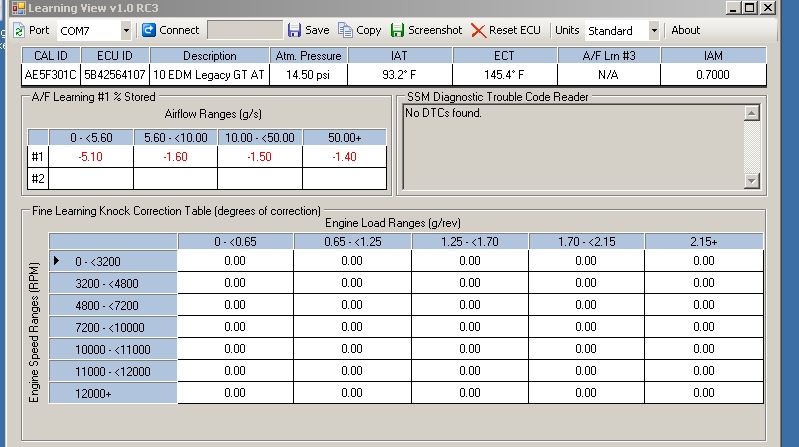
Task: Click the Atm. Pressure column header
Action: 308,56
